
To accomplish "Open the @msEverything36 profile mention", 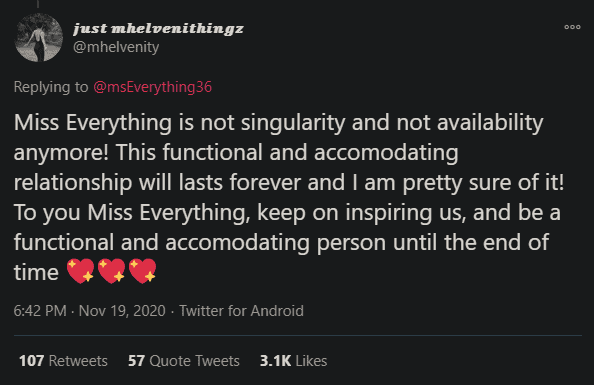I will [152, 87].
